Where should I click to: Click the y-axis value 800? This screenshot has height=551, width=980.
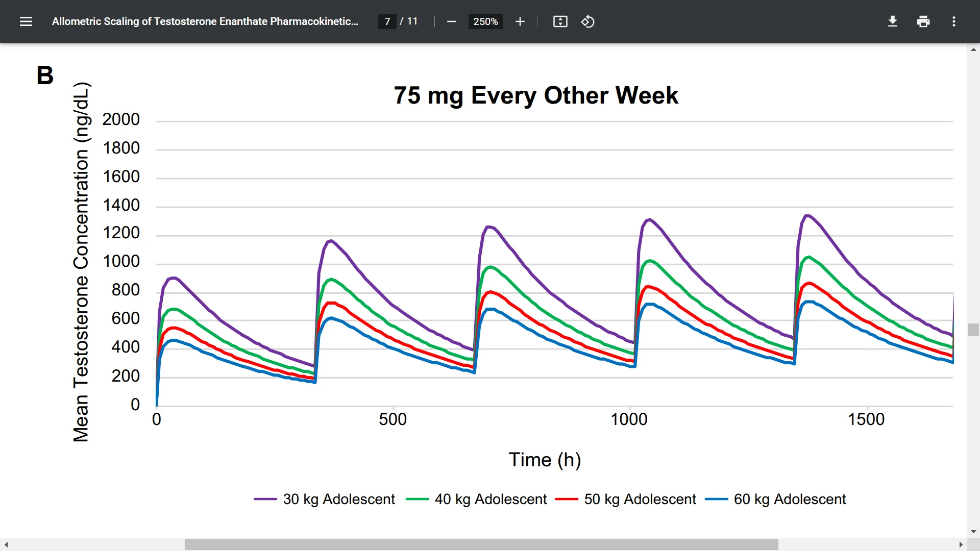(x=126, y=290)
